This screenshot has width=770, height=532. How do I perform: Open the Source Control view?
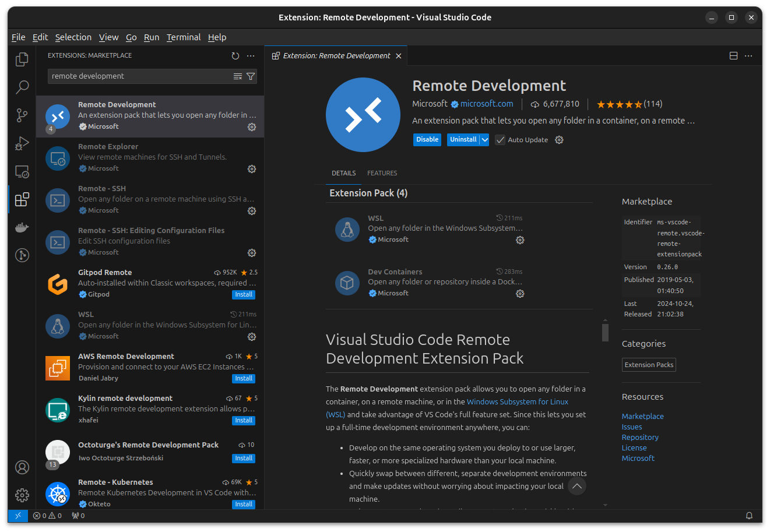22,115
